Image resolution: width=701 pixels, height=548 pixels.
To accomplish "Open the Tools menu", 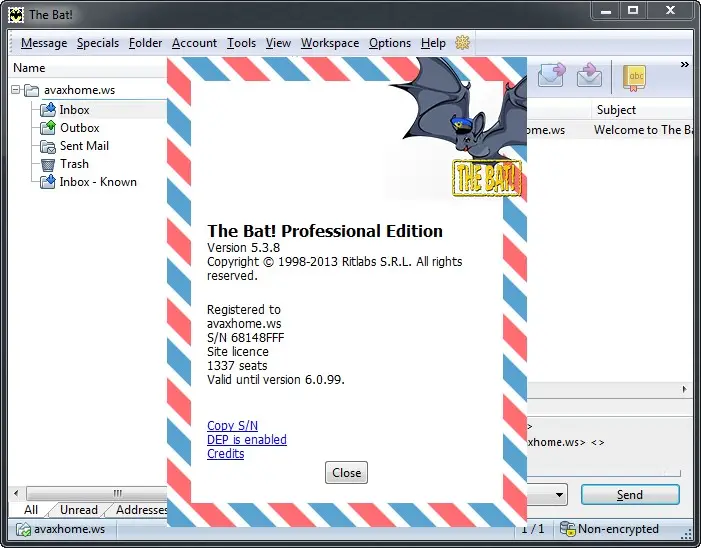I will click(241, 43).
